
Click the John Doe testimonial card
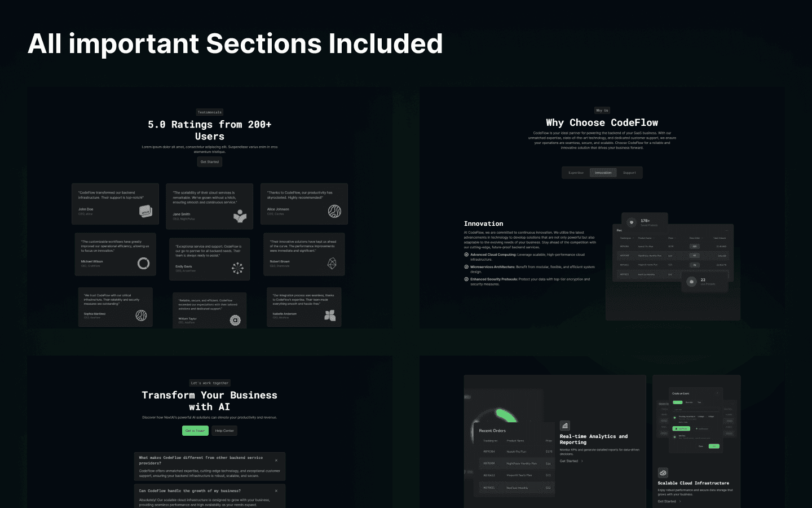[115, 204]
